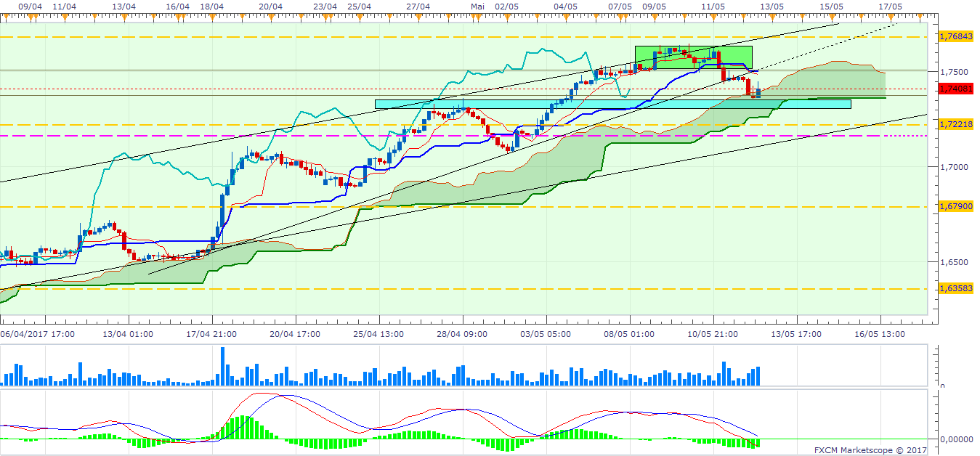980x456 pixels.
Task: Click the 28/04 09:00 time axis label
Action: [x=463, y=334]
